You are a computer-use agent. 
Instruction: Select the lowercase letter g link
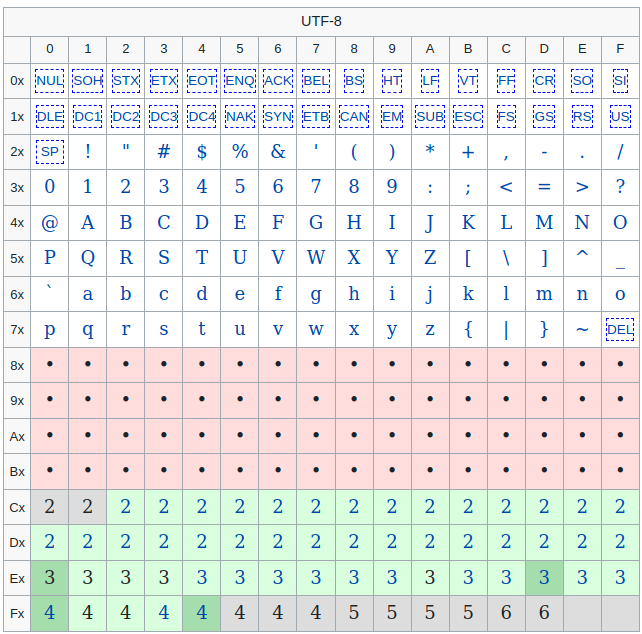pos(316,295)
